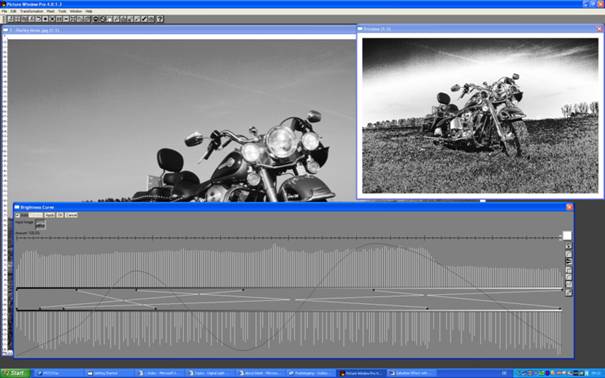Click the white color swatch beside the slider
This screenshot has height=378, width=605.
pos(567,236)
